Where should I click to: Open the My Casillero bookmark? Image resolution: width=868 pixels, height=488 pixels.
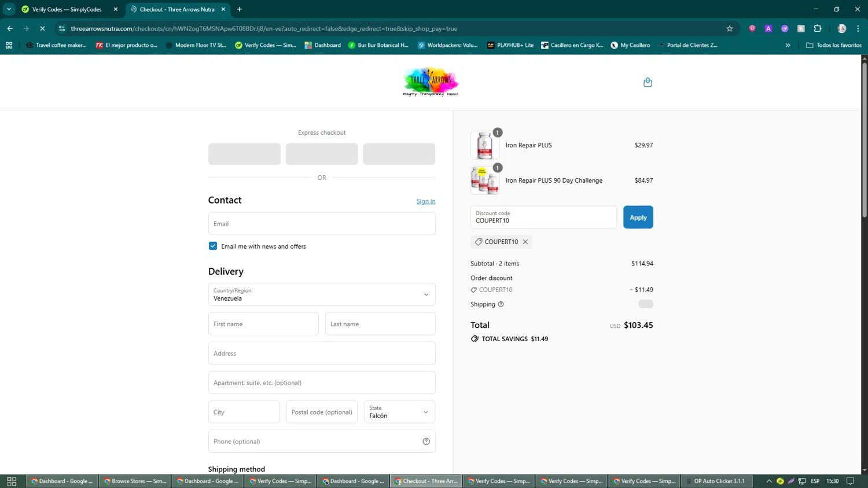point(630,45)
